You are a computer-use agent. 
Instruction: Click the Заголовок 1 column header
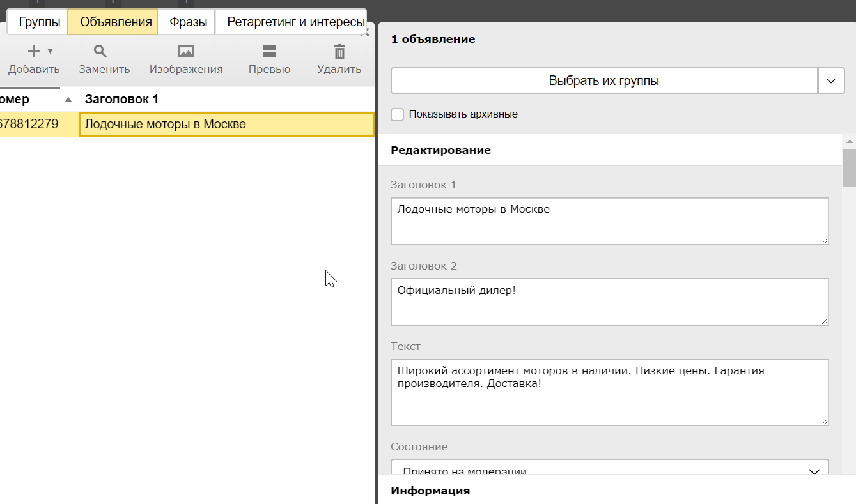tap(121, 100)
